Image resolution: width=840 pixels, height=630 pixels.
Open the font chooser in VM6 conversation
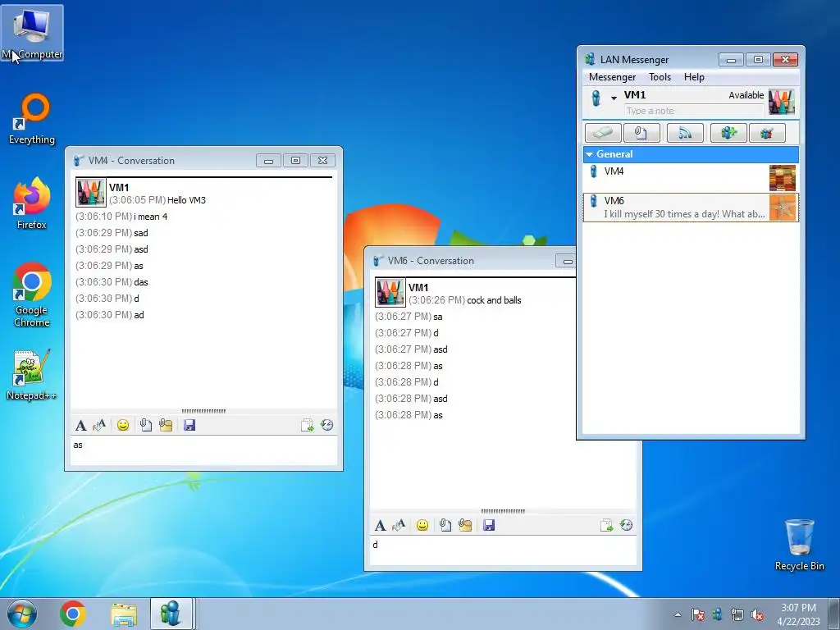click(381, 526)
